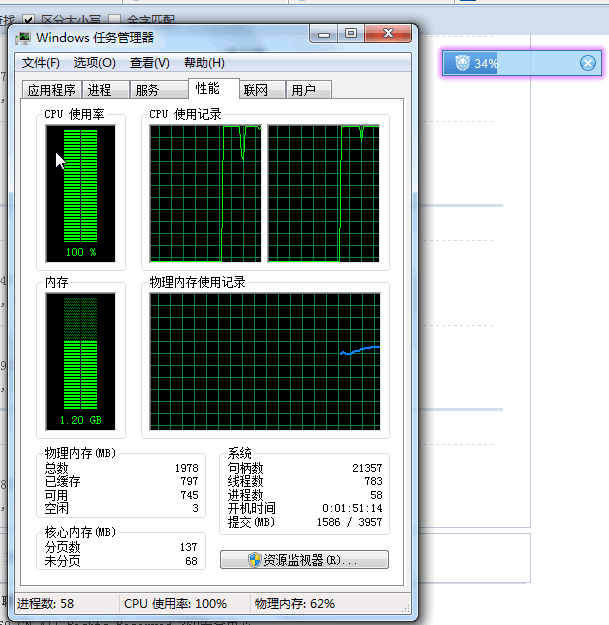Switch to the 应用程序 tab

(52, 90)
